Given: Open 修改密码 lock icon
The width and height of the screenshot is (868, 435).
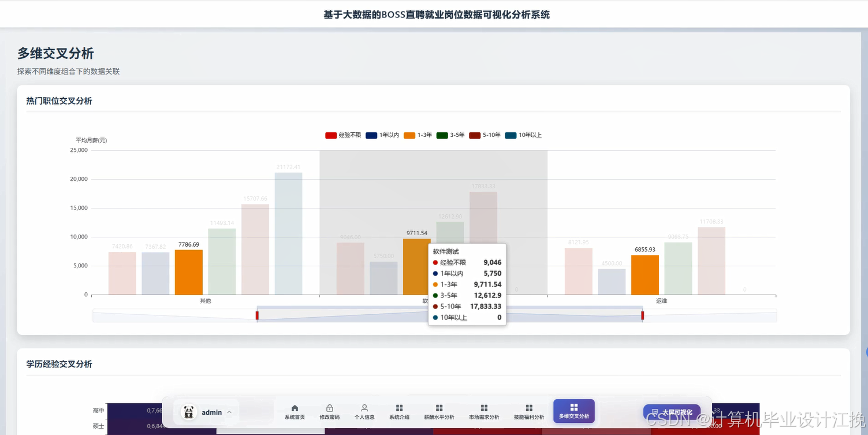Looking at the screenshot, I should 330,408.
